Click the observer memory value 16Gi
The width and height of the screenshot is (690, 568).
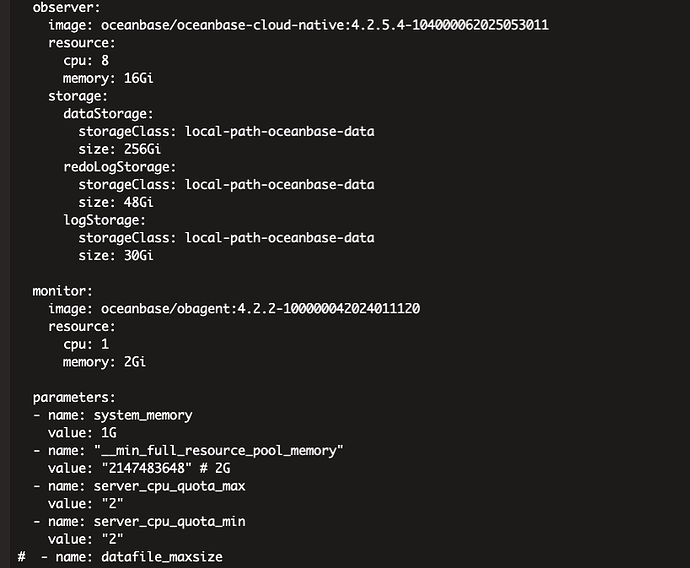click(139, 78)
